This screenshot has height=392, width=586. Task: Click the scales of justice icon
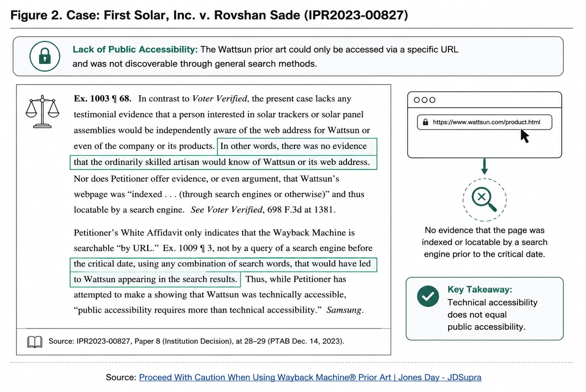(42, 112)
